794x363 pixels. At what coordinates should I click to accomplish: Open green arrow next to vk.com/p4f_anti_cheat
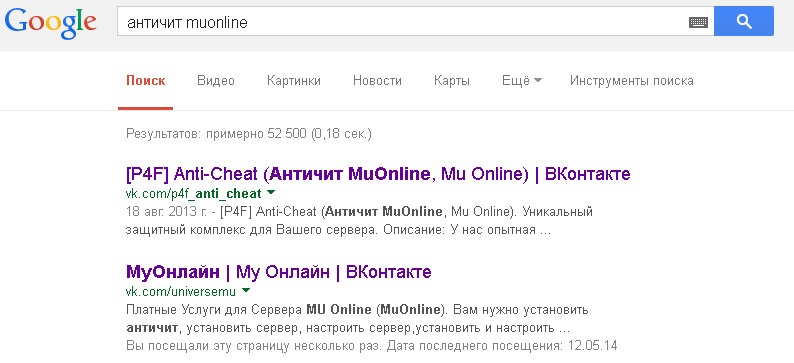click(270, 192)
